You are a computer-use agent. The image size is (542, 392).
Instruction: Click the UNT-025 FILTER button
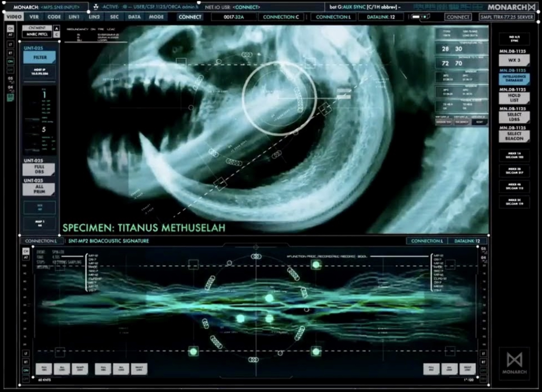(40, 57)
